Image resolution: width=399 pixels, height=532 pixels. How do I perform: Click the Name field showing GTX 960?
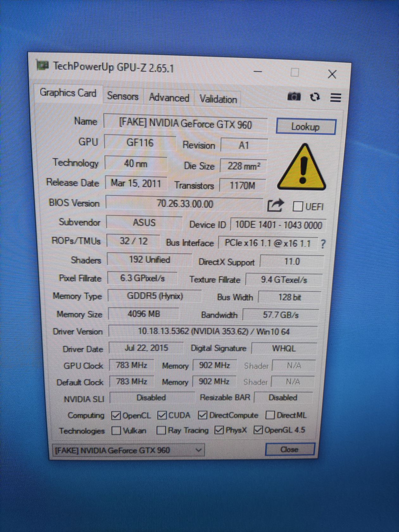186,123
